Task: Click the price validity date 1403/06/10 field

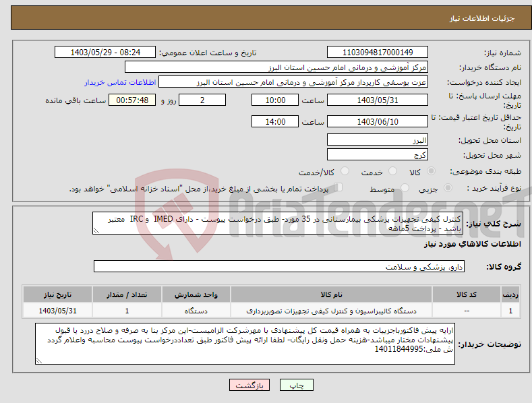Action: [378, 121]
